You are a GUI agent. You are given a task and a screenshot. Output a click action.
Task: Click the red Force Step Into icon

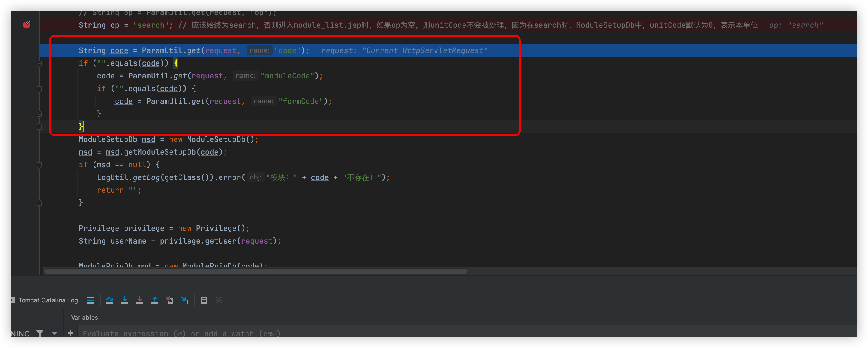coord(140,300)
